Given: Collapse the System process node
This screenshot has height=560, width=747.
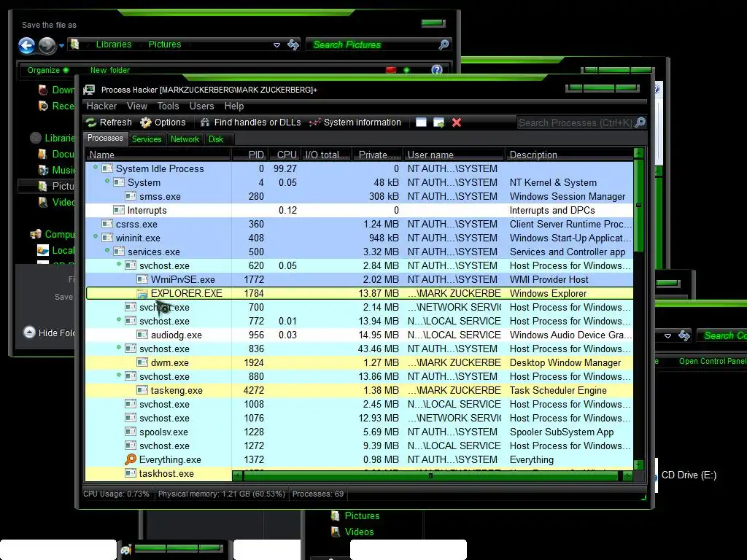Looking at the screenshot, I should [x=107, y=181].
